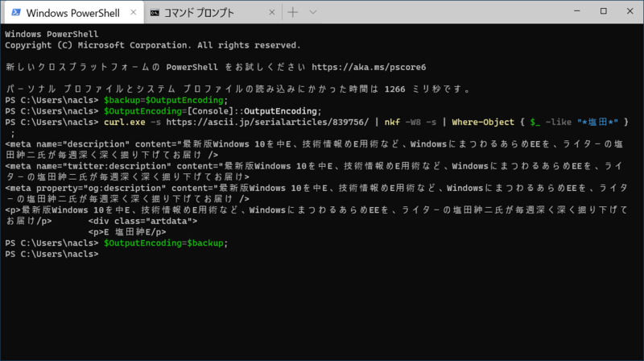Click the "Copyright (C) Microsoft Corporation" line
Viewport: 644px width, 361px height.
pos(153,45)
